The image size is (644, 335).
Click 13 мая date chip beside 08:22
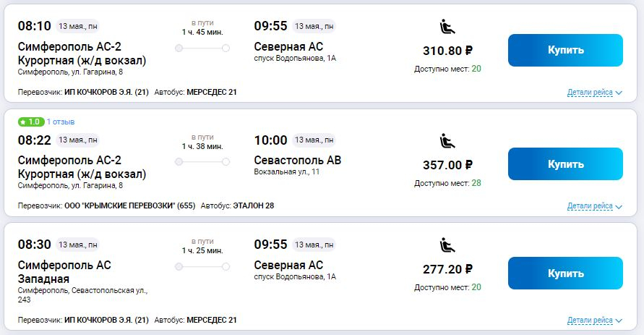(77, 140)
